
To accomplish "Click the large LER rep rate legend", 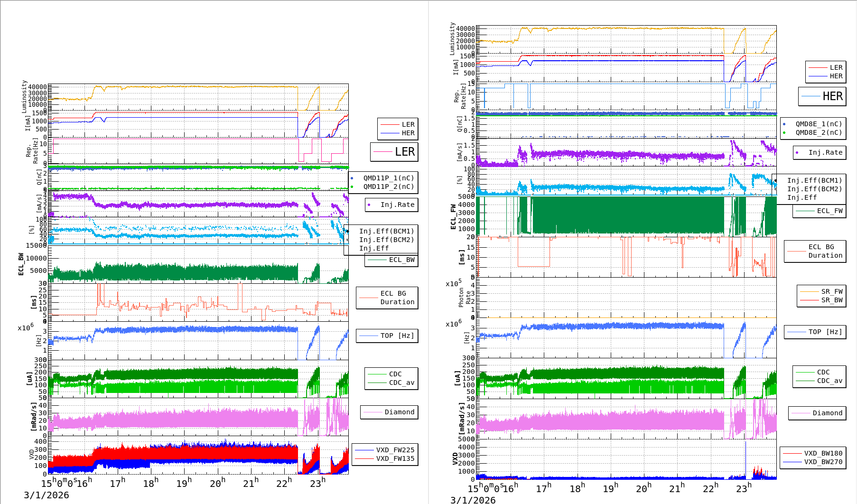I will point(394,152).
